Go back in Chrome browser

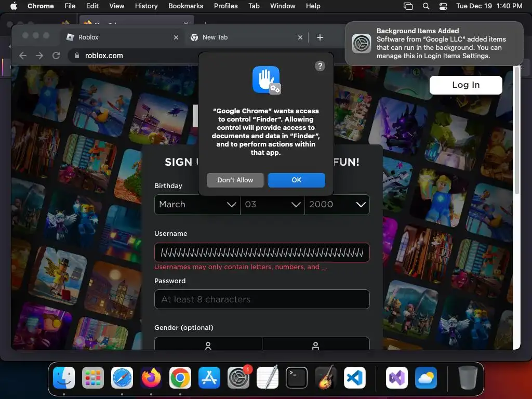23,56
